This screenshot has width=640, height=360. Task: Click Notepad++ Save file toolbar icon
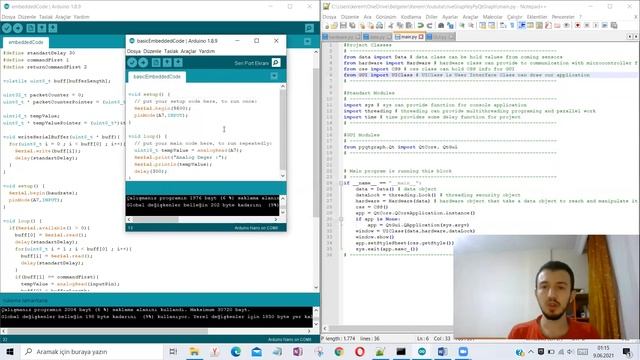(x=343, y=25)
